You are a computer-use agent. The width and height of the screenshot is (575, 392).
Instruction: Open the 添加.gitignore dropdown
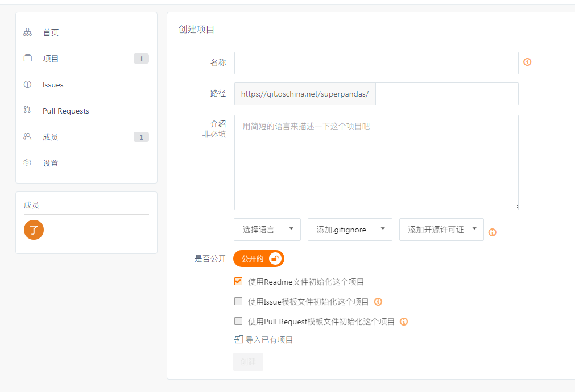point(350,230)
